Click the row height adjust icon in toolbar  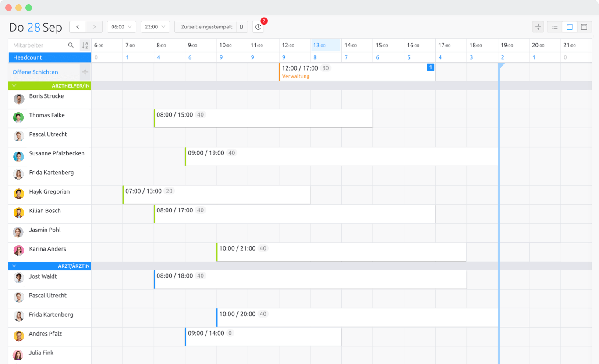point(538,27)
